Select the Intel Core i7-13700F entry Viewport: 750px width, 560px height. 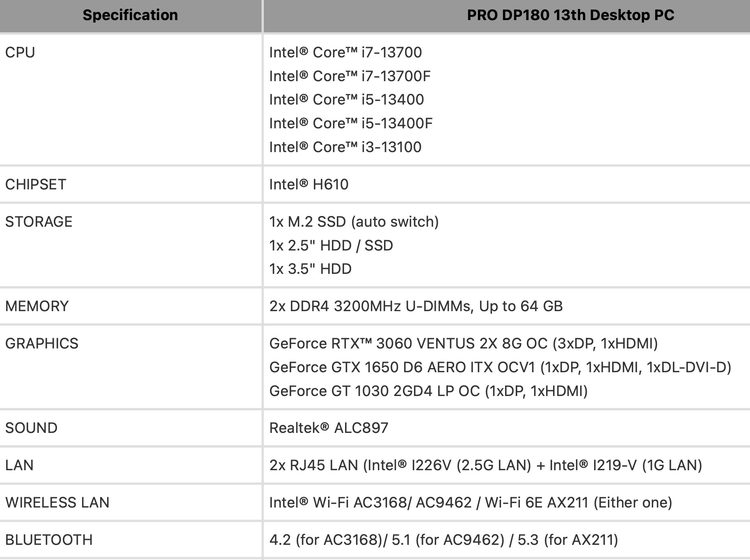[x=350, y=76]
